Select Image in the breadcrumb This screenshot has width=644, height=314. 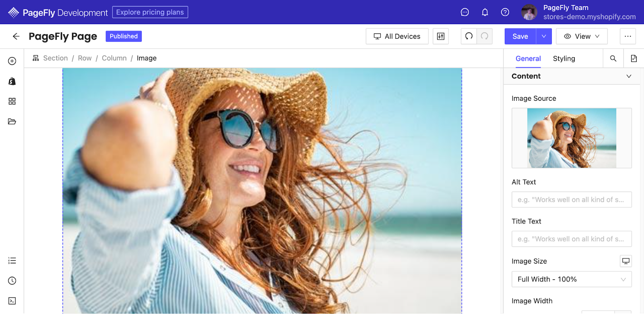pos(147,58)
